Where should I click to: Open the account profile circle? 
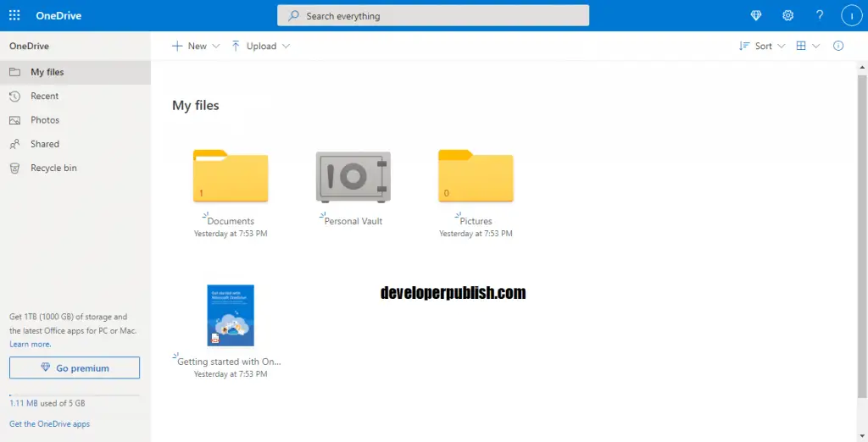(851, 15)
